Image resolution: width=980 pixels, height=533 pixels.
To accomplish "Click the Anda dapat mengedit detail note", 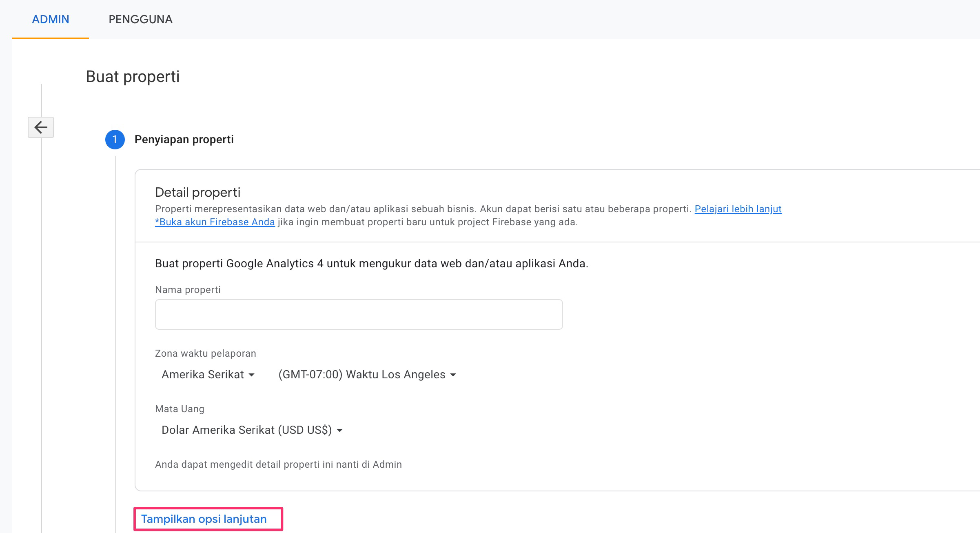I will (278, 464).
